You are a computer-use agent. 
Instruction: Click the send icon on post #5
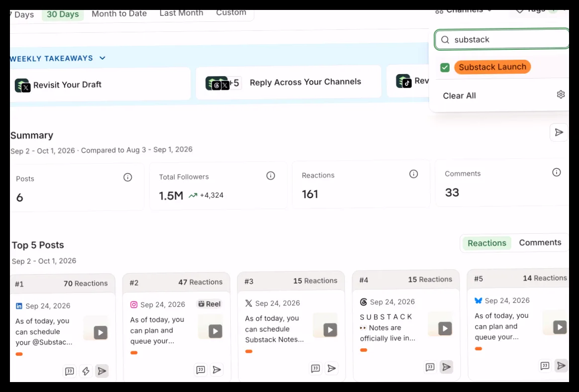(x=561, y=366)
